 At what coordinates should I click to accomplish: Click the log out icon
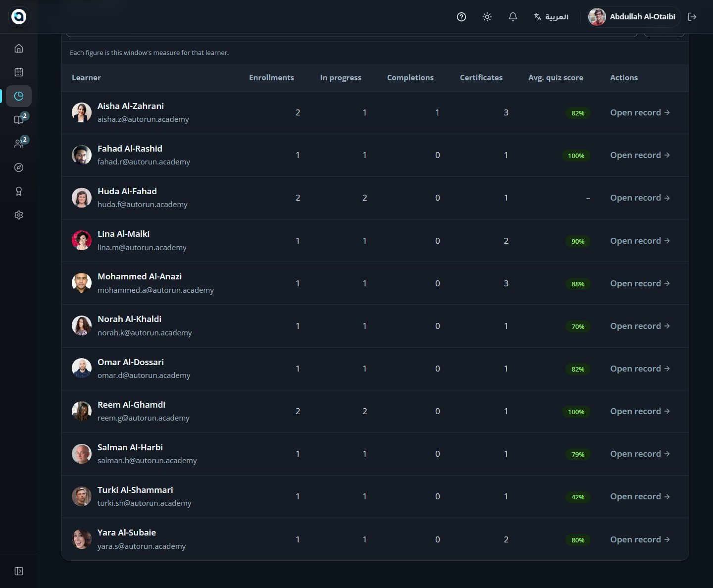[692, 17]
